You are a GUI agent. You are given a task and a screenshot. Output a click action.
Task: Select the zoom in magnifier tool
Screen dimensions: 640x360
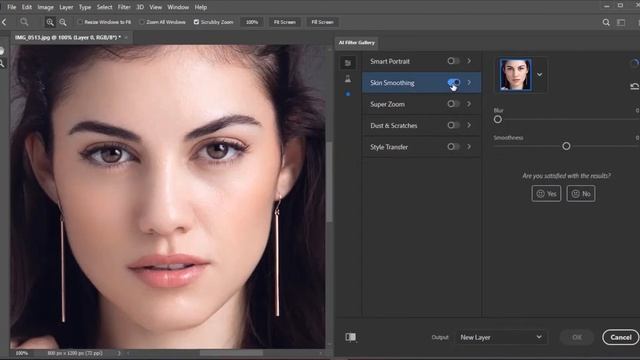pyautogui.click(x=50, y=22)
